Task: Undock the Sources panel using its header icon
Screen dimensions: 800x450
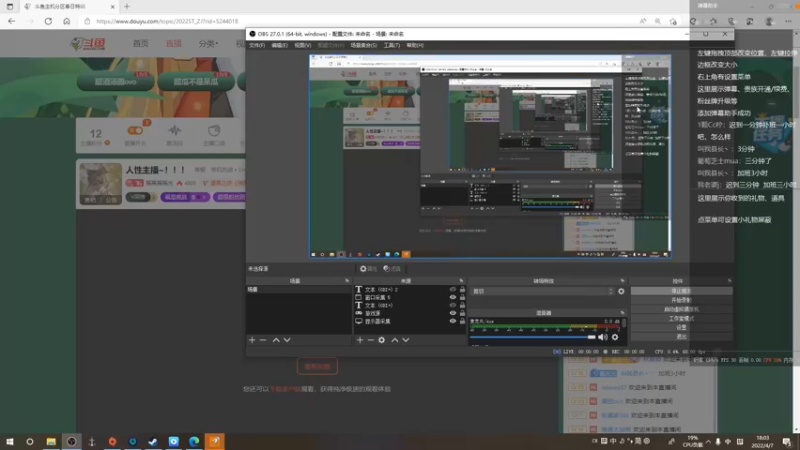Action: click(x=461, y=281)
